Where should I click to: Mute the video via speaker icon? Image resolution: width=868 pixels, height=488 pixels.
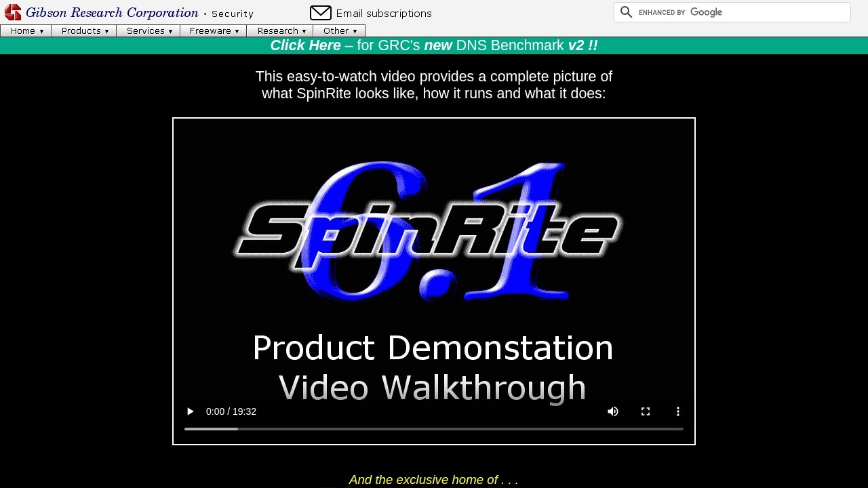point(613,411)
